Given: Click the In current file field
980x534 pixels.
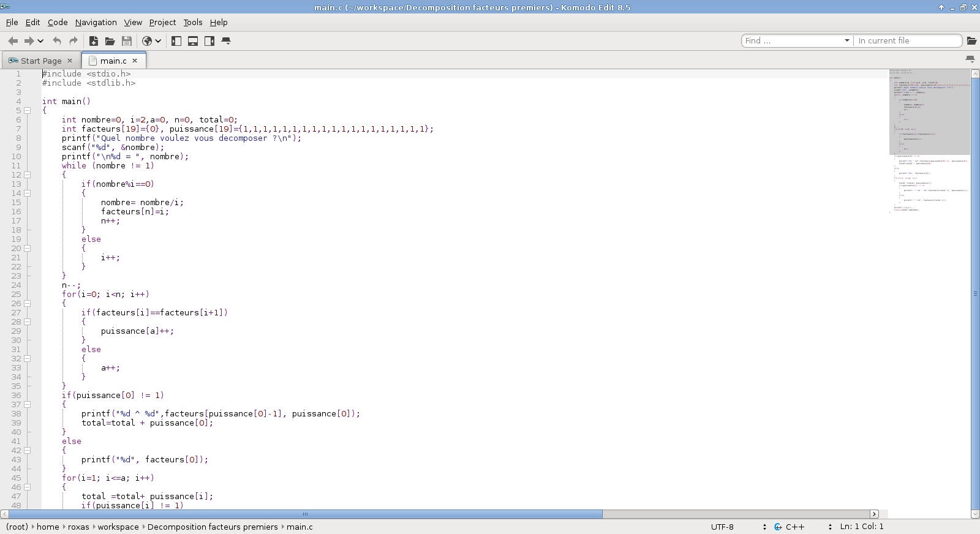Looking at the screenshot, I should tap(908, 40).
